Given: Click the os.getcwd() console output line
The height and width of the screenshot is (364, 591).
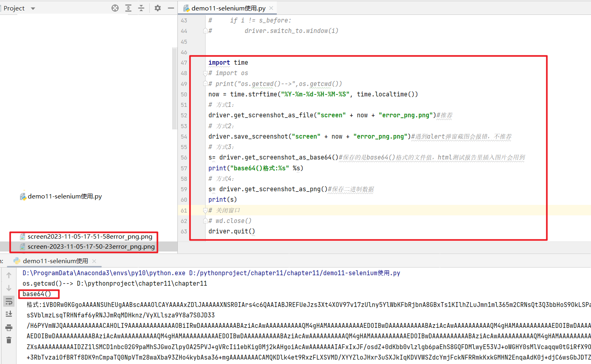Looking at the screenshot, I should point(115,284).
